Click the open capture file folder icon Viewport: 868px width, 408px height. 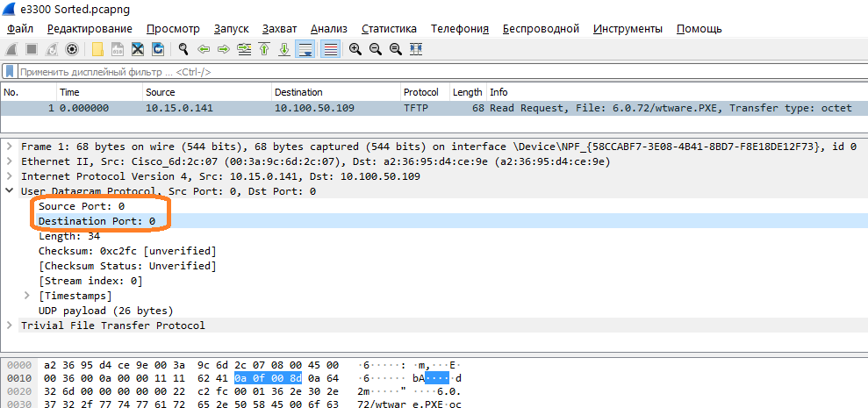pos(98,49)
